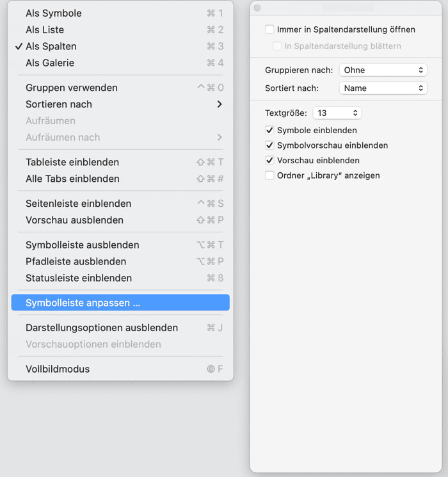Close the view options panel

[x=257, y=8]
